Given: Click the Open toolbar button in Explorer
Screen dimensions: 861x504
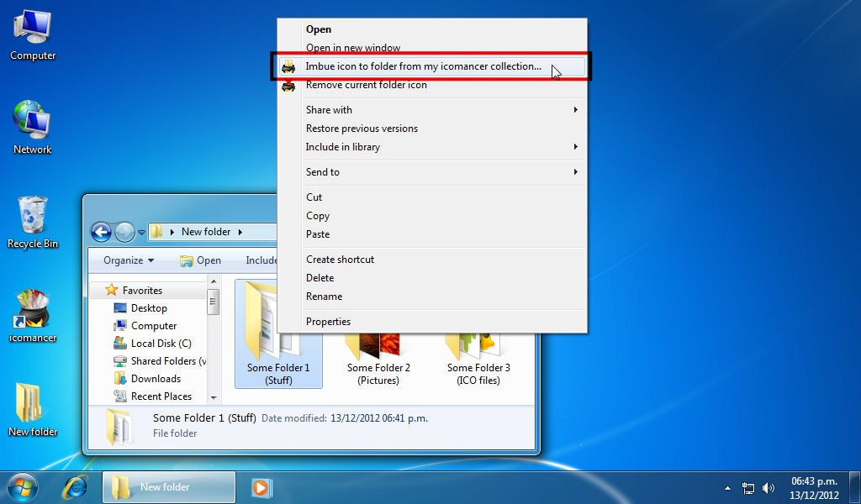Looking at the screenshot, I should coord(200,260).
